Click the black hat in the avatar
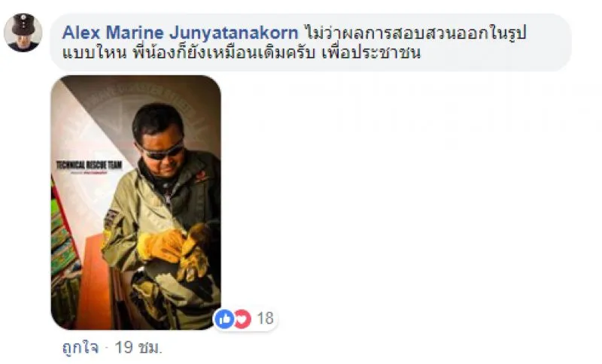 click(23, 24)
